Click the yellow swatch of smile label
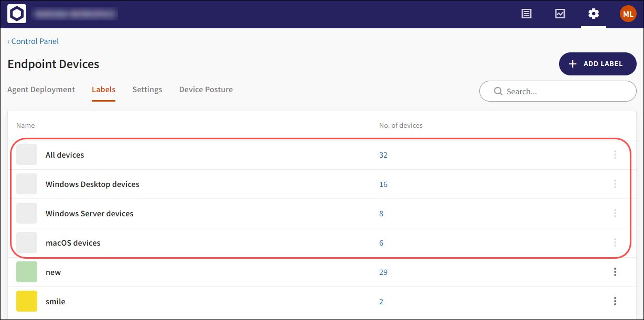 [x=27, y=302]
